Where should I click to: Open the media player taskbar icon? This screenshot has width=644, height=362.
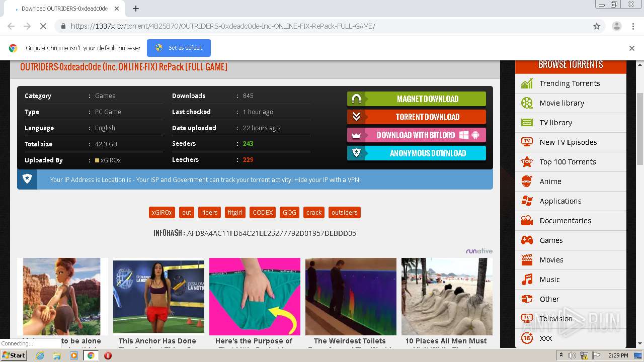(x=74, y=355)
